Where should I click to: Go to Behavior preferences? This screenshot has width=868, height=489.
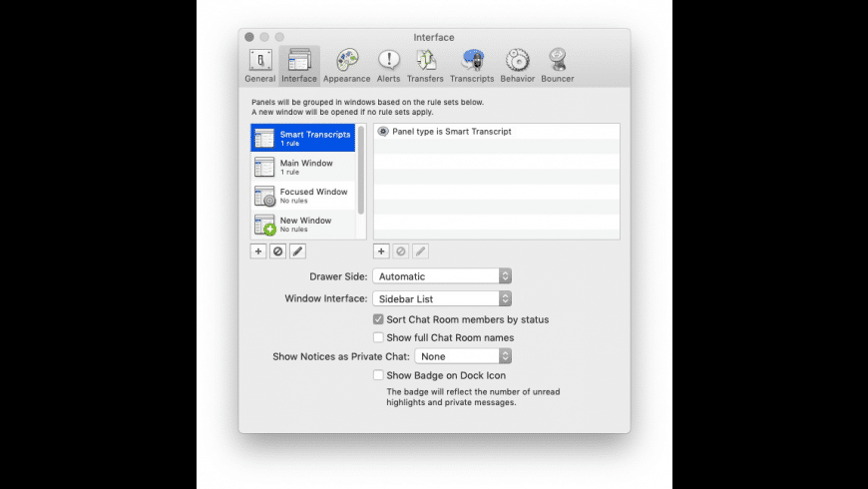click(518, 66)
